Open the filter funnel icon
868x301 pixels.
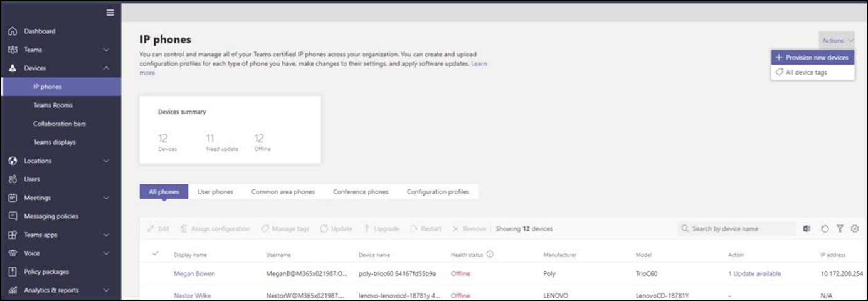tap(840, 229)
